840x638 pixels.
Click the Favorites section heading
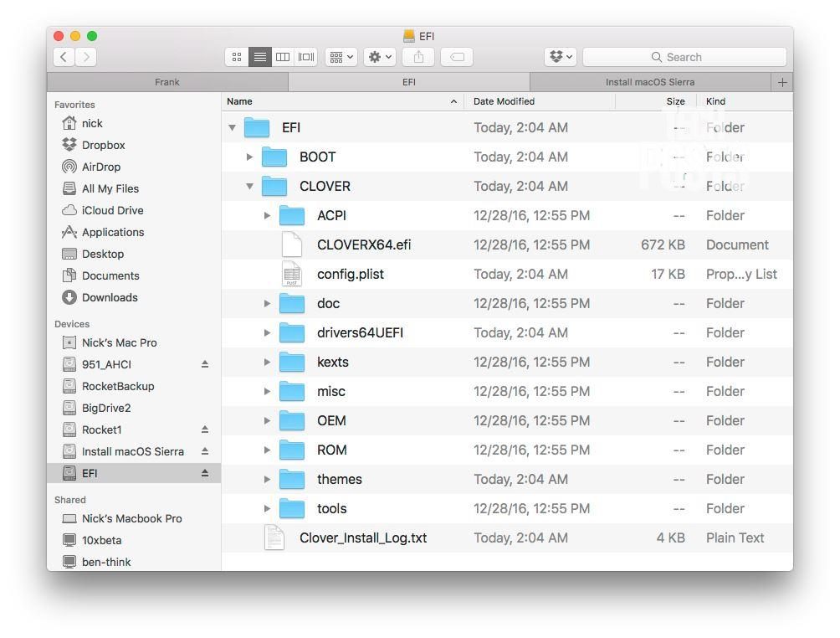(74, 105)
